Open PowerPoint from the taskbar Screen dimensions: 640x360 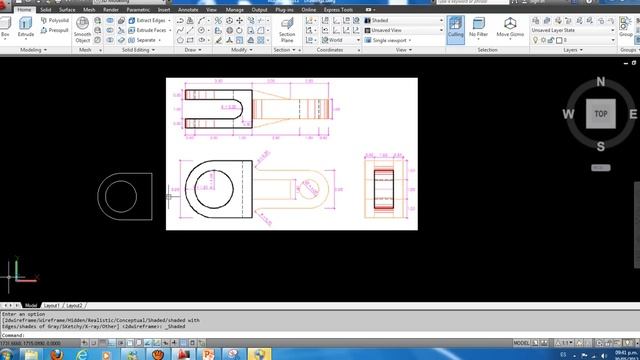[x=209, y=355]
